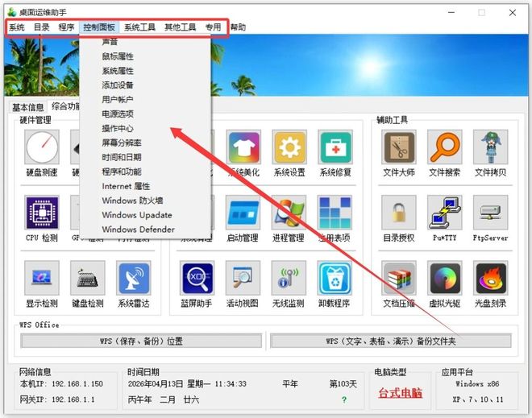Open the 光盘刻录 flaming disc icon
Screen dimensions: 532x418
point(491,278)
